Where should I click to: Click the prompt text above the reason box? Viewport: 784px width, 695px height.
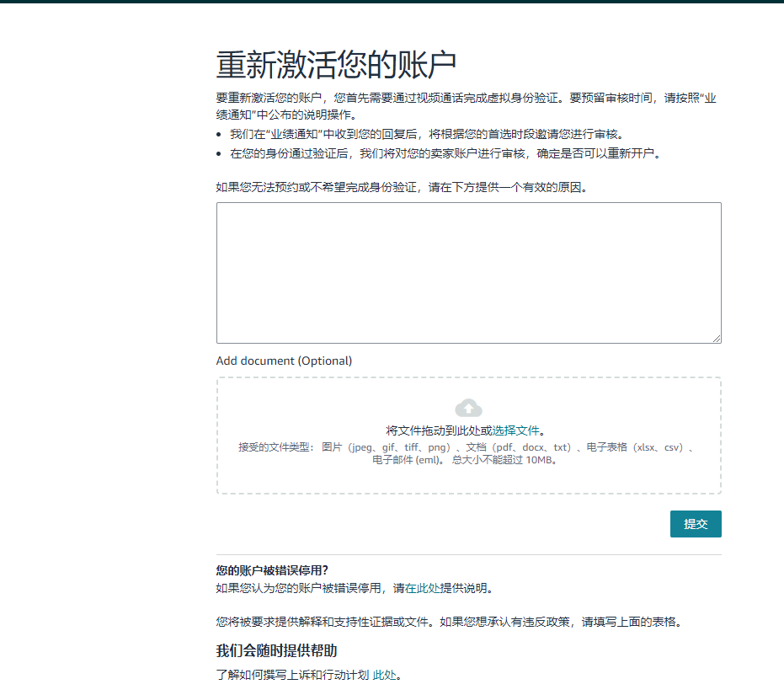point(401,187)
